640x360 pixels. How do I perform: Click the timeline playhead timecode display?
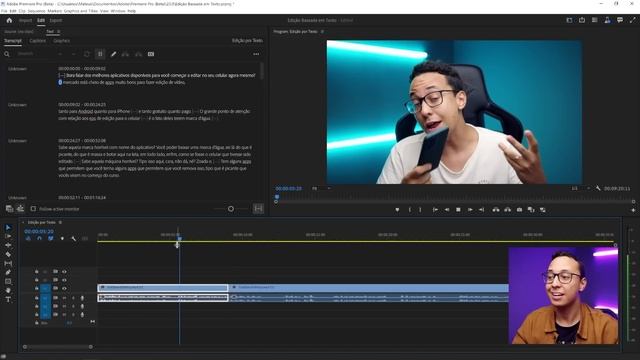[x=39, y=231]
